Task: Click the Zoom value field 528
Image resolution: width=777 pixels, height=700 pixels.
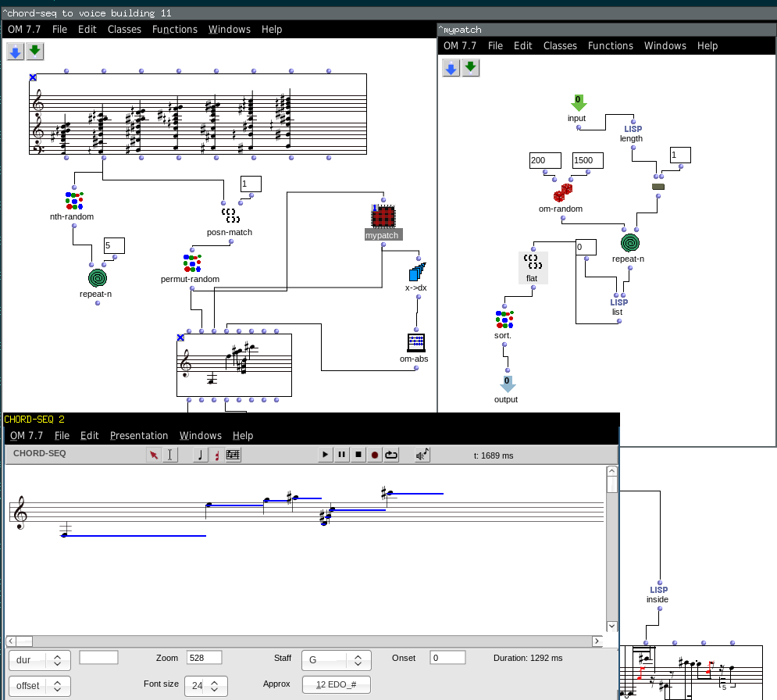Action: click(x=204, y=658)
